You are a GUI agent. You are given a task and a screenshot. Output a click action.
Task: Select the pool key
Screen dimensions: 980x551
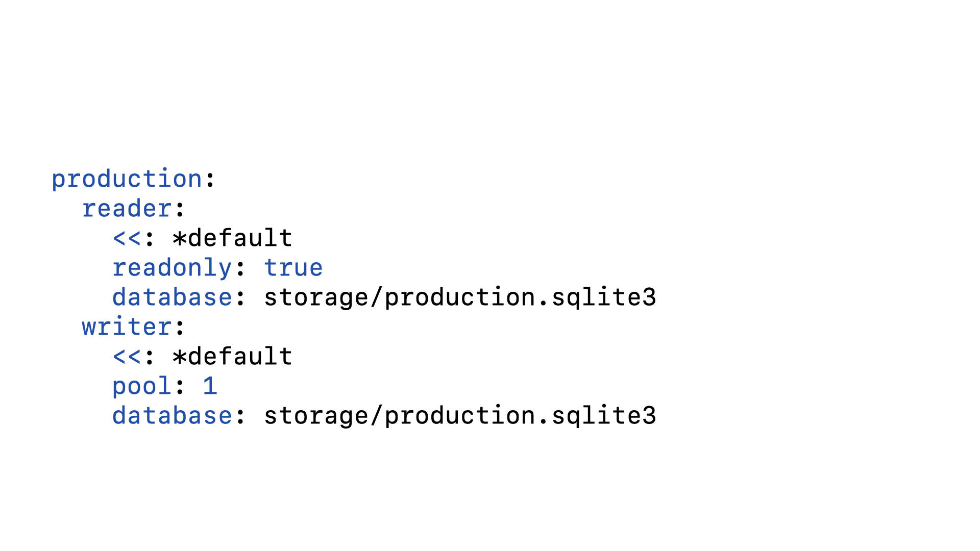click(x=142, y=386)
